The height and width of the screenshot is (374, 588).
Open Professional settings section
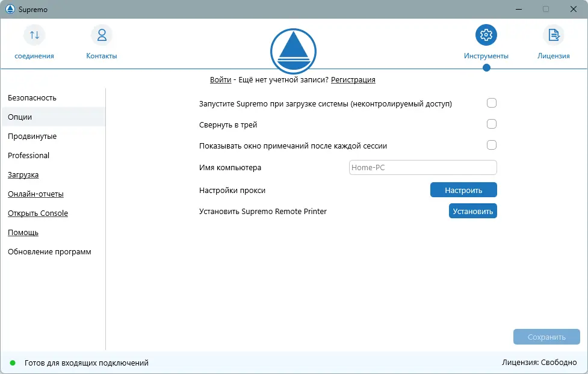tap(53, 156)
